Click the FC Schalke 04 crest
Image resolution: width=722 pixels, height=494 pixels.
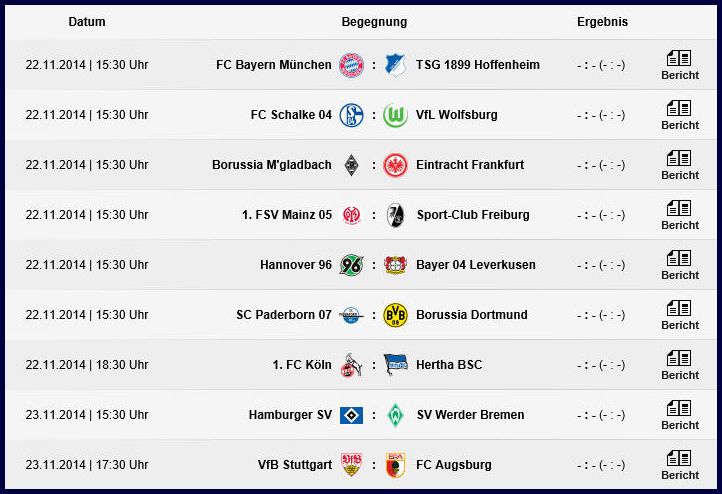coord(351,115)
